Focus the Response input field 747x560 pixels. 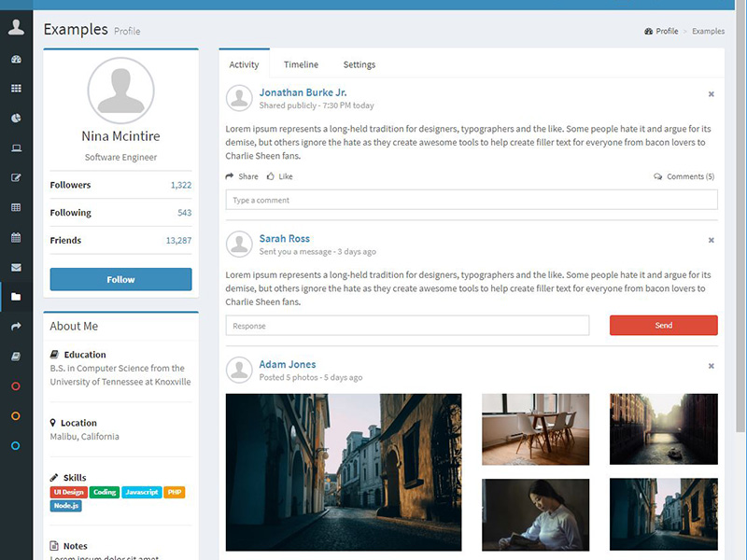pyautogui.click(x=407, y=326)
